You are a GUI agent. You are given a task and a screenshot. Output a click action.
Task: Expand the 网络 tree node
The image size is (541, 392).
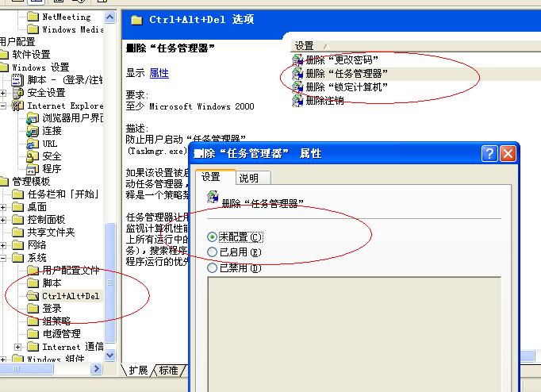[x=2, y=246]
